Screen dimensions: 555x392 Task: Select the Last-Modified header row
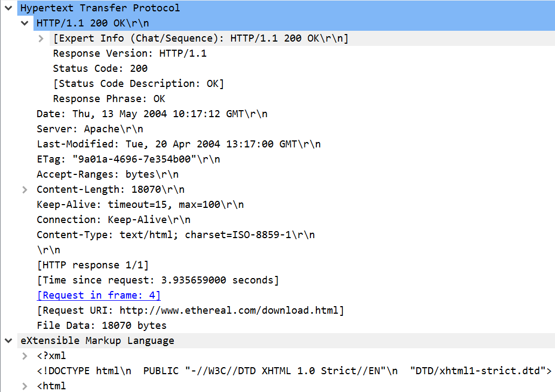pos(178,144)
